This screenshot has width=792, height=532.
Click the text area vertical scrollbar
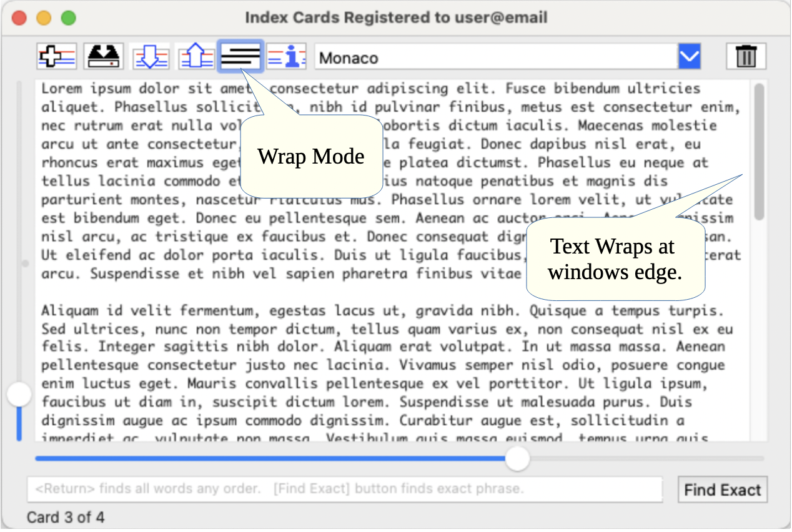(759, 152)
